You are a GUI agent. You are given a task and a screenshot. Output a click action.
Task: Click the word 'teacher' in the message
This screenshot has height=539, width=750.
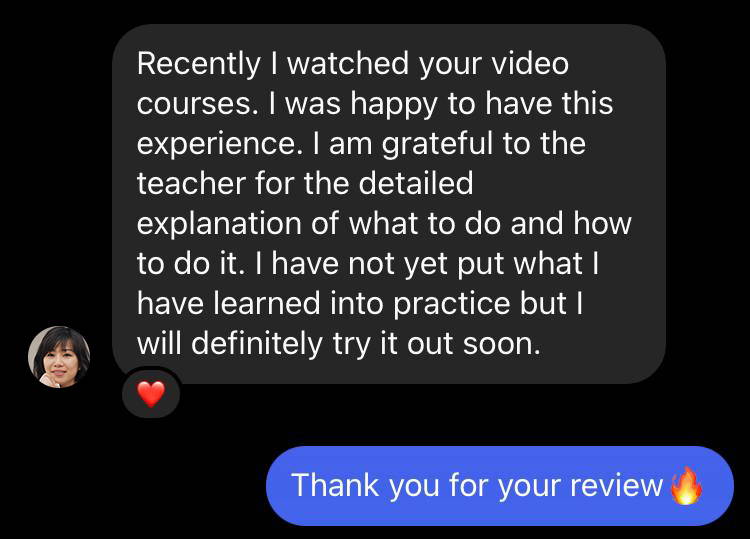pyautogui.click(x=191, y=184)
